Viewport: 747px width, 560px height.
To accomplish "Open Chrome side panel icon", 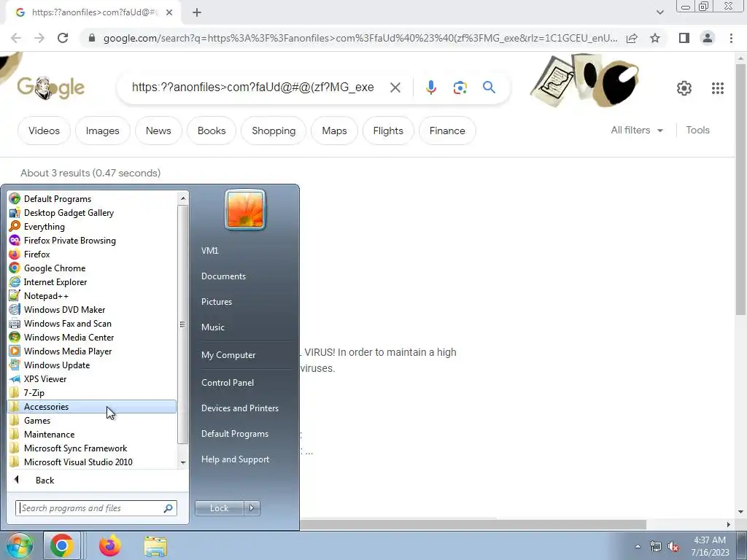I will 684,38.
